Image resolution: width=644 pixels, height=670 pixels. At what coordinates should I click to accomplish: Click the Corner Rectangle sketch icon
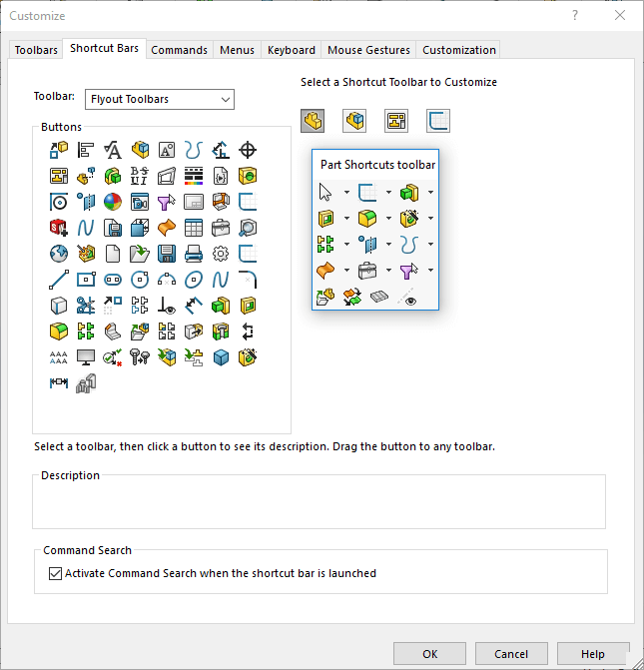pyautogui.click(x=86, y=280)
